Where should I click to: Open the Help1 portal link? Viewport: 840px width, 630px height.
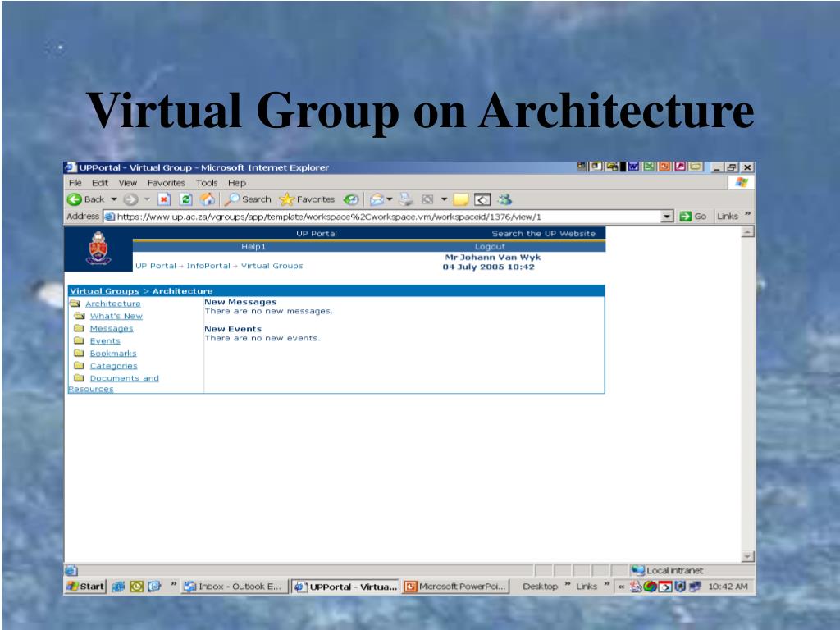pos(253,246)
